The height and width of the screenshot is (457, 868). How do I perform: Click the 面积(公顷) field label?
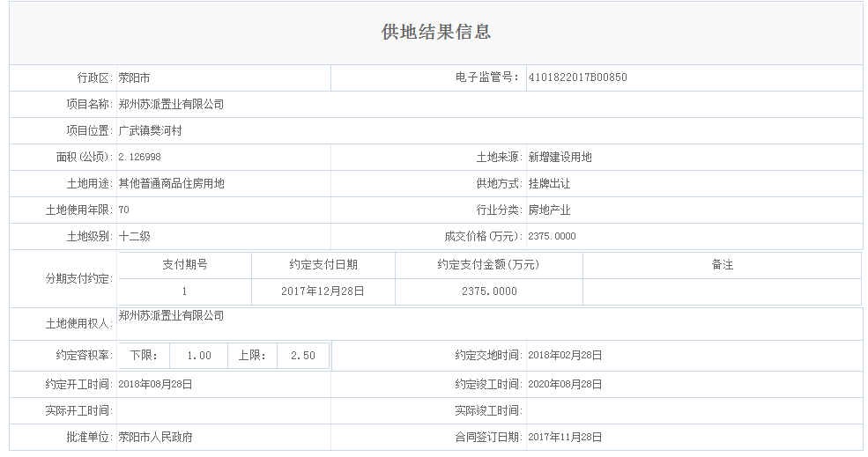point(84,157)
